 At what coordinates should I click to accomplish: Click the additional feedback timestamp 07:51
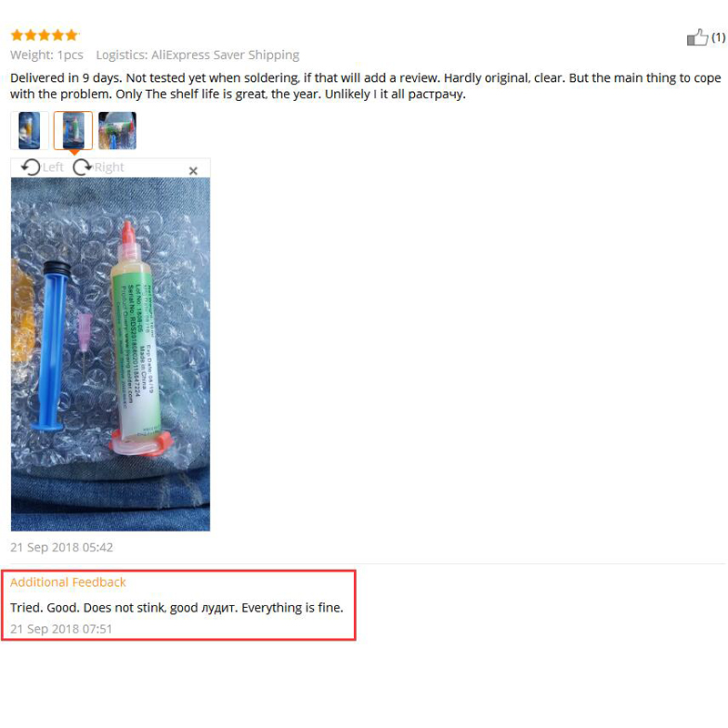[61, 629]
